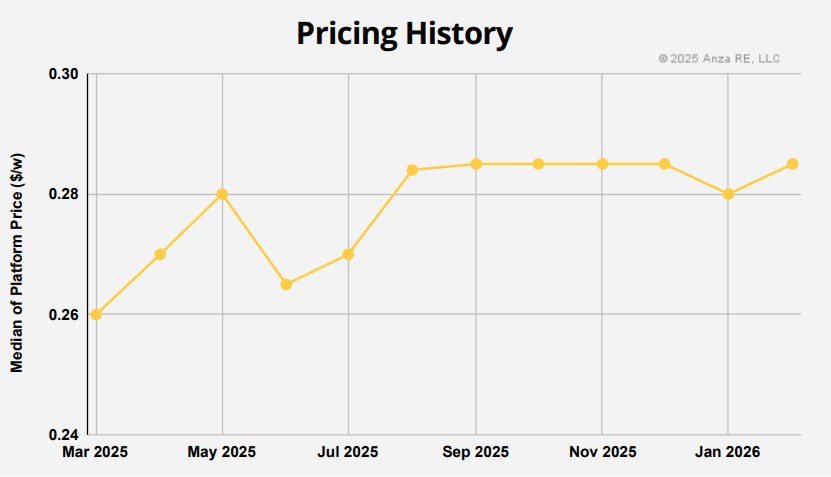Click the May 2025 peak data point
This screenshot has height=477, width=831.
click(222, 194)
